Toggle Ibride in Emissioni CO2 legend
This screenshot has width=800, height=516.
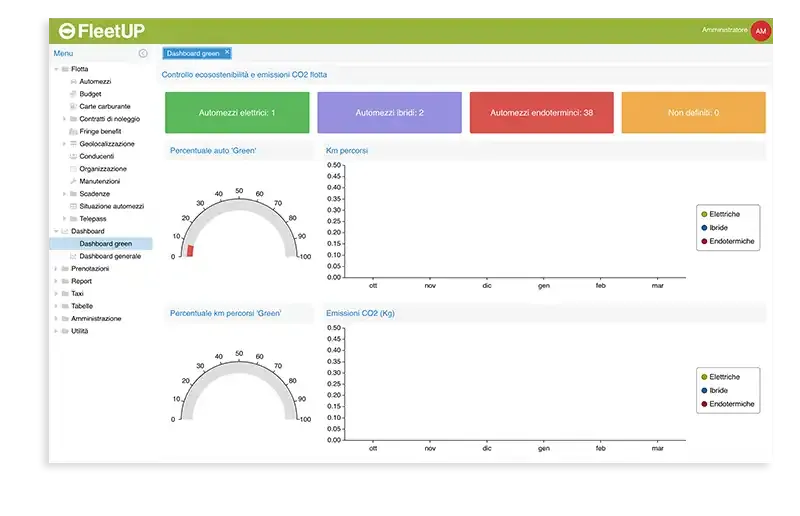(x=714, y=390)
